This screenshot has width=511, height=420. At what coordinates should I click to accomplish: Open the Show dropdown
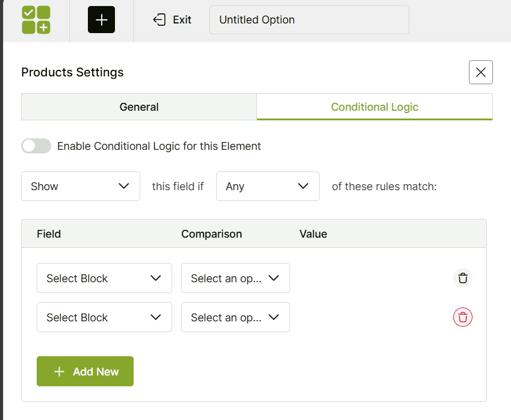click(81, 187)
